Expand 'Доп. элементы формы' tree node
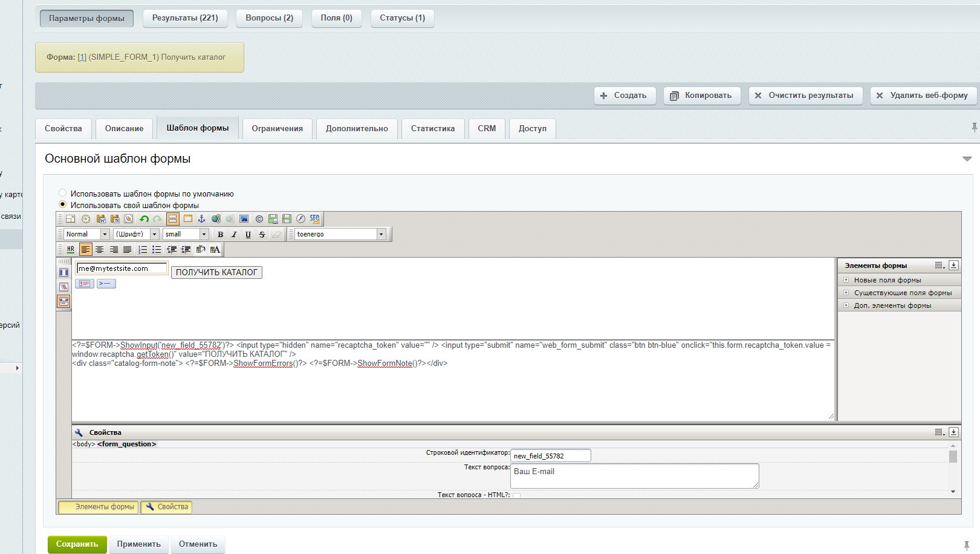This screenshot has height=554, width=980. tap(846, 305)
